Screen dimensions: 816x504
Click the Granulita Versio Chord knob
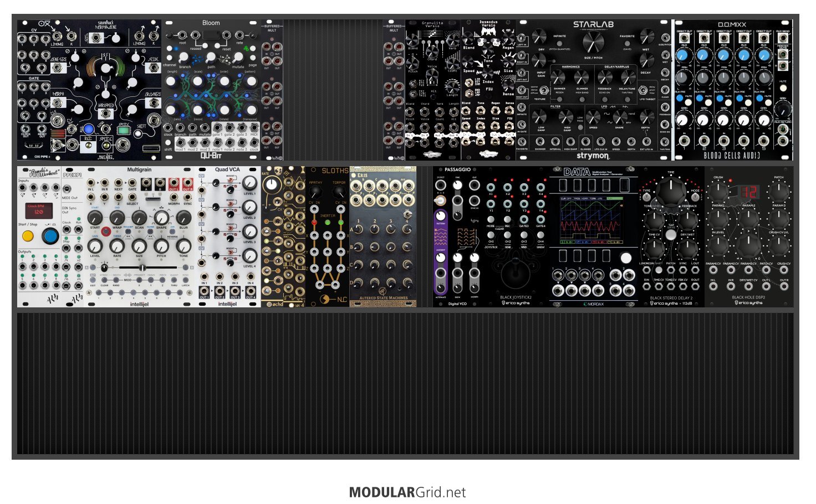point(432,53)
